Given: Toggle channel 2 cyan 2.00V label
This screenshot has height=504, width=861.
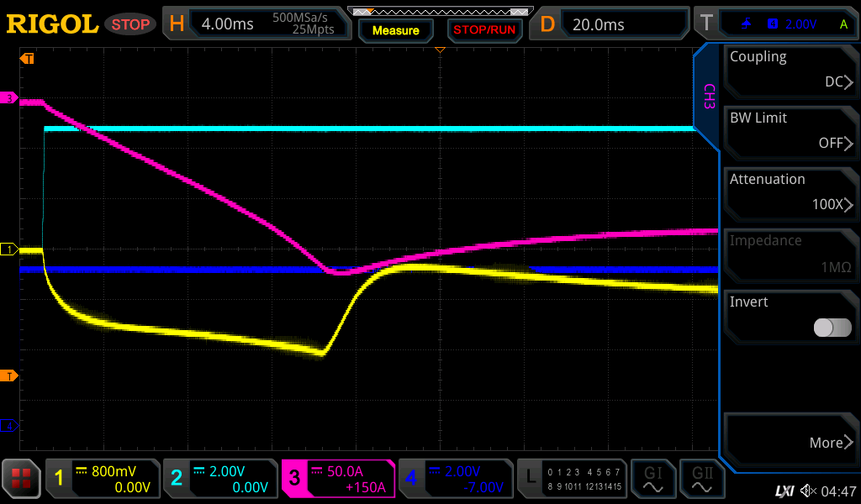Looking at the screenshot, I should tap(219, 479).
